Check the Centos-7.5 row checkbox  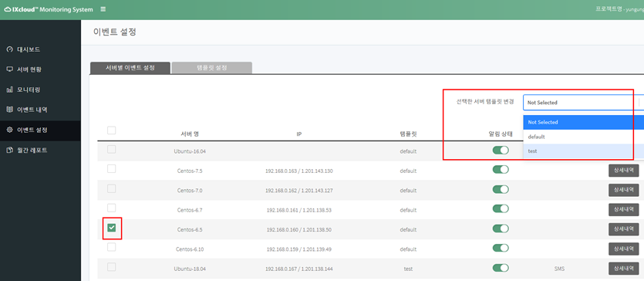coord(111,169)
